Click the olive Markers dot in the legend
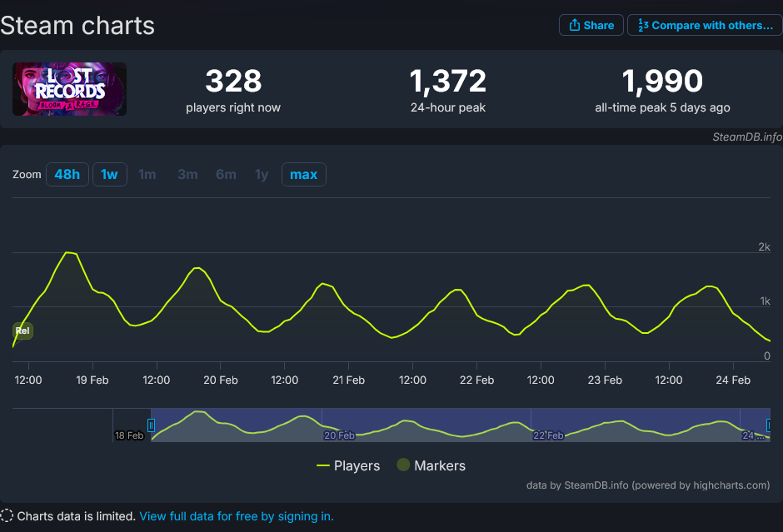Screen dimensions: 783x532 (404, 465)
